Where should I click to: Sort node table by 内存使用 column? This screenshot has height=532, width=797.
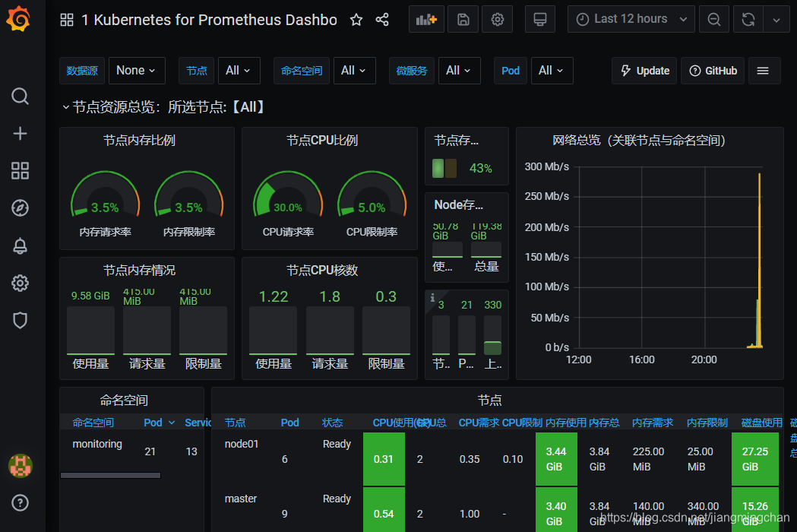pos(566,423)
